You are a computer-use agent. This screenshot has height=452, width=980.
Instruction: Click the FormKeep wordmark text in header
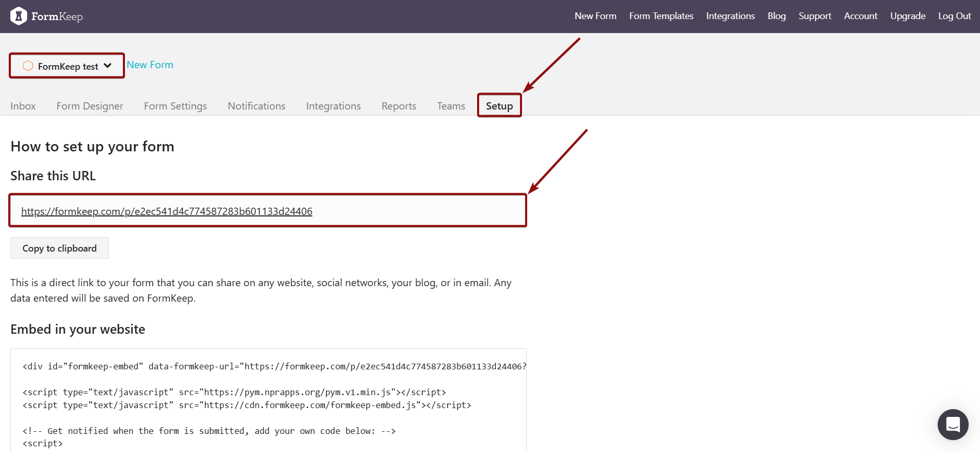tap(57, 17)
